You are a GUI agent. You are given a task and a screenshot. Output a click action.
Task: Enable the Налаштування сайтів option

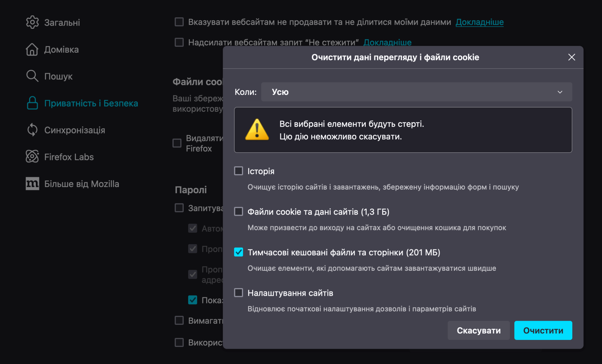(238, 293)
